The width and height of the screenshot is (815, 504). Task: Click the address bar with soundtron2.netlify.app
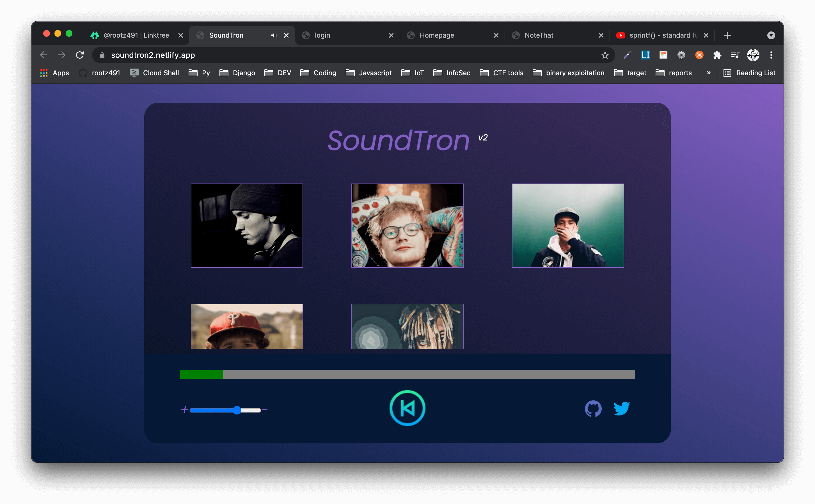tap(353, 55)
